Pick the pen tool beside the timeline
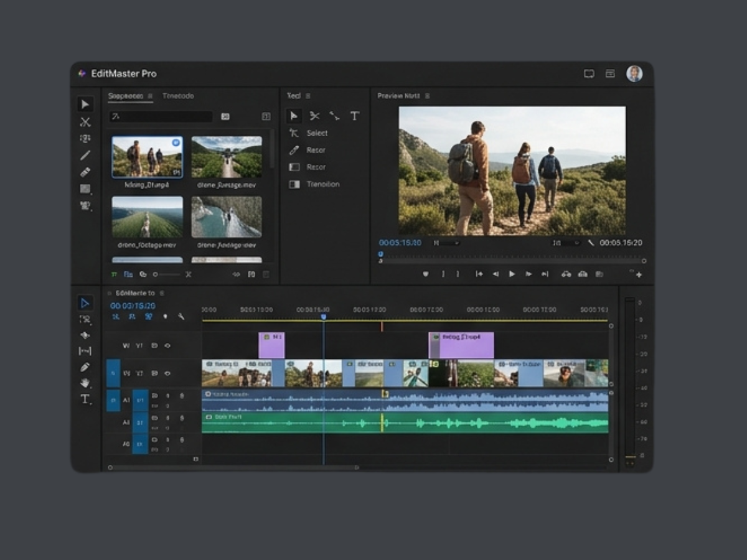Viewport: 747px width, 560px height. [85, 367]
